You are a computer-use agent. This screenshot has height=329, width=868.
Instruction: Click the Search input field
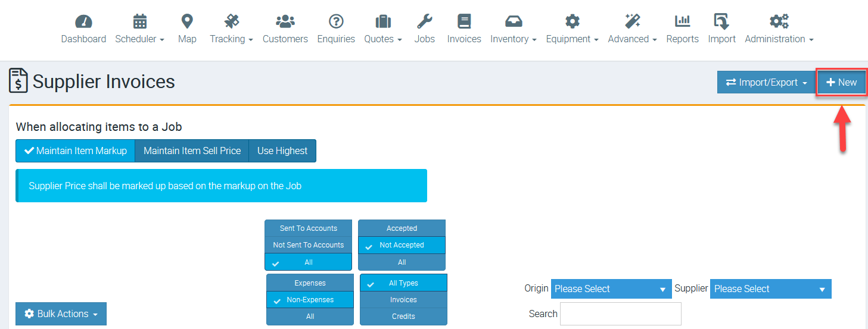point(620,314)
